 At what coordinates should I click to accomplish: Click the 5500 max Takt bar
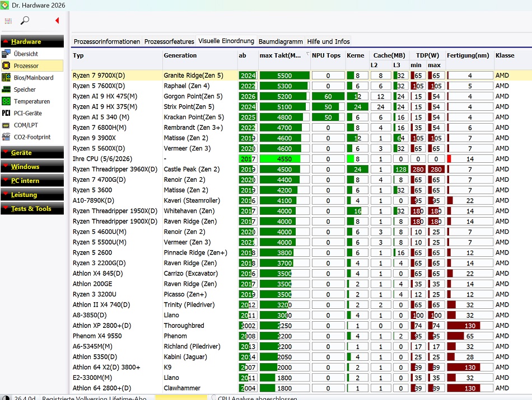tap(284, 76)
